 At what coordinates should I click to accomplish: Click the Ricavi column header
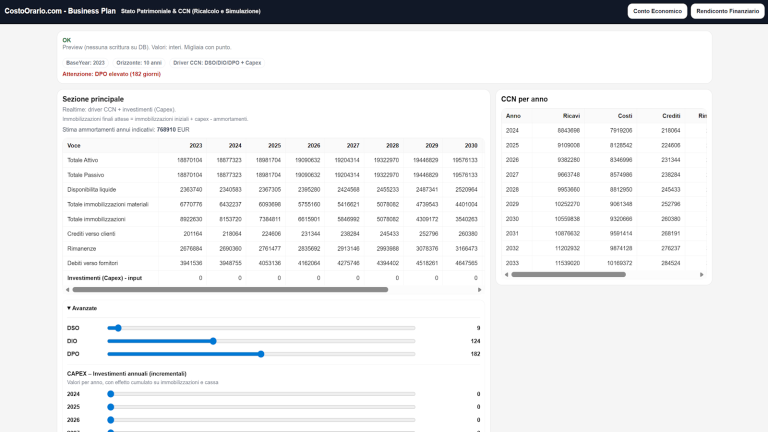coord(571,116)
